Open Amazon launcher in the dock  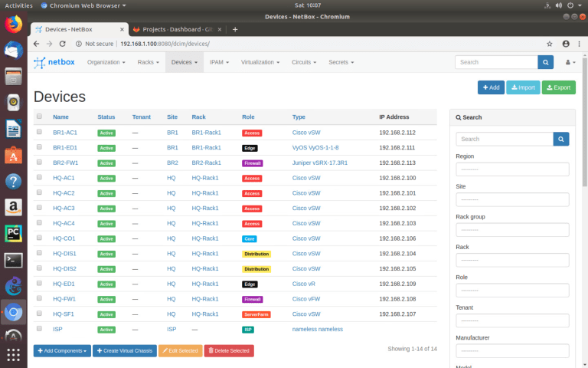click(x=14, y=208)
